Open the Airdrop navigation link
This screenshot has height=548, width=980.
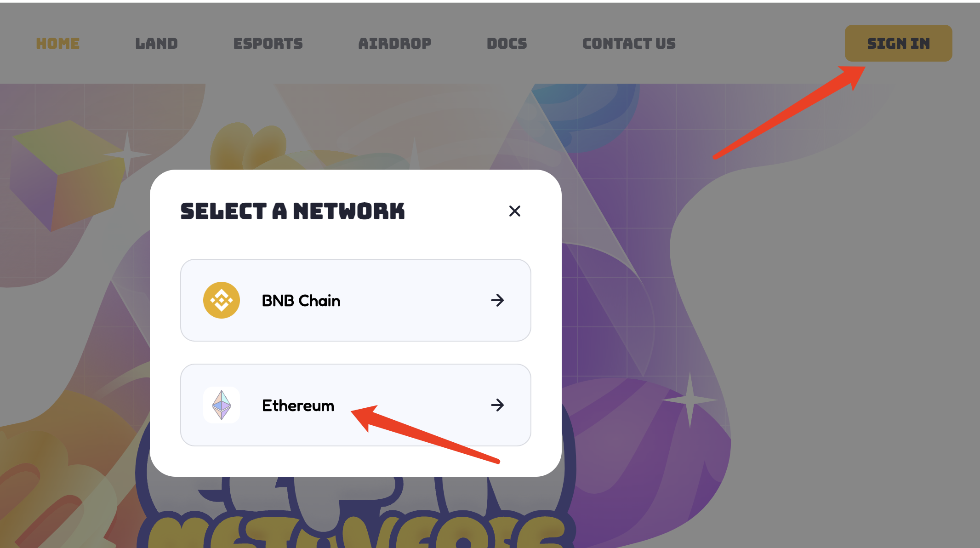pos(395,44)
